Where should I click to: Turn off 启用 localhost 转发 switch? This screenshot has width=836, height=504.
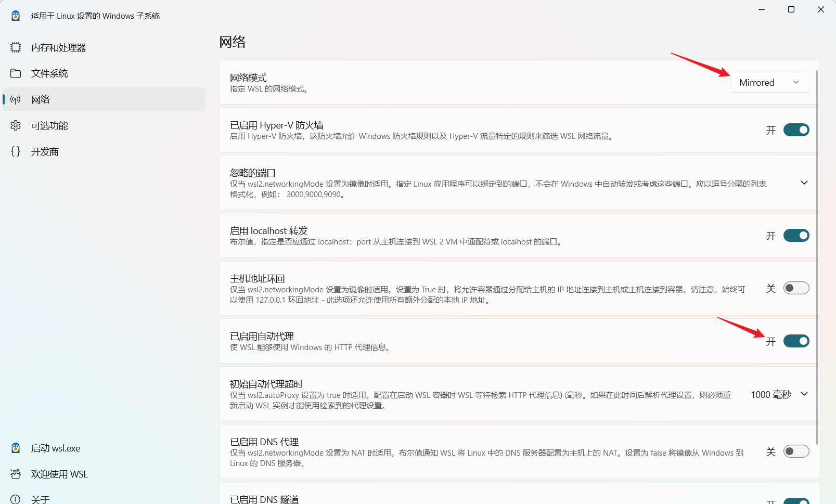(x=796, y=236)
